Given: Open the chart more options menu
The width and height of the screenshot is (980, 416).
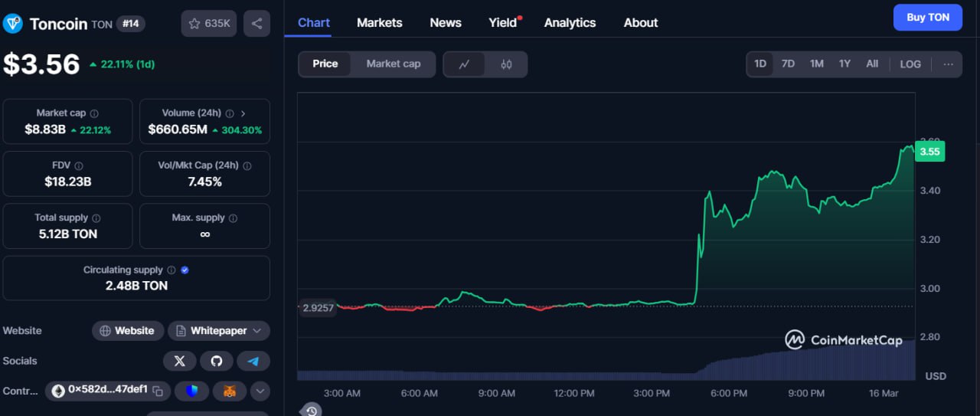Looking at the screenshot, I should click(x=948, y=64).
